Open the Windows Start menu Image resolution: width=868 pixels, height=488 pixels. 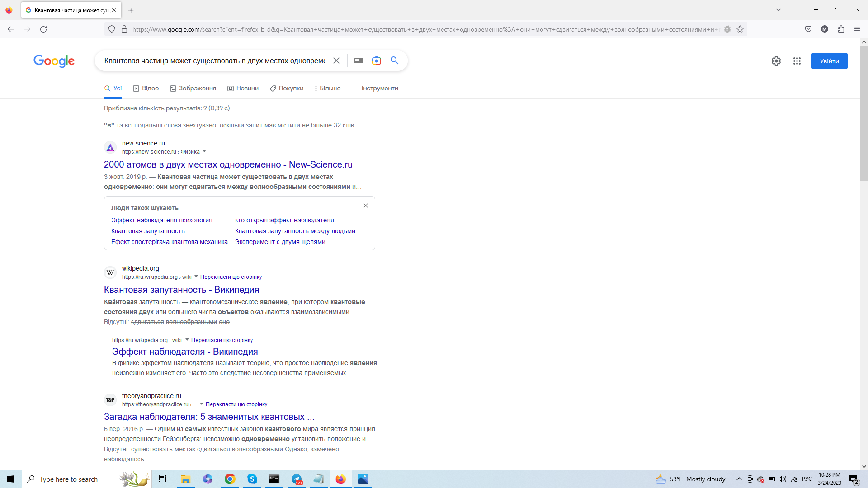(11, 479)
